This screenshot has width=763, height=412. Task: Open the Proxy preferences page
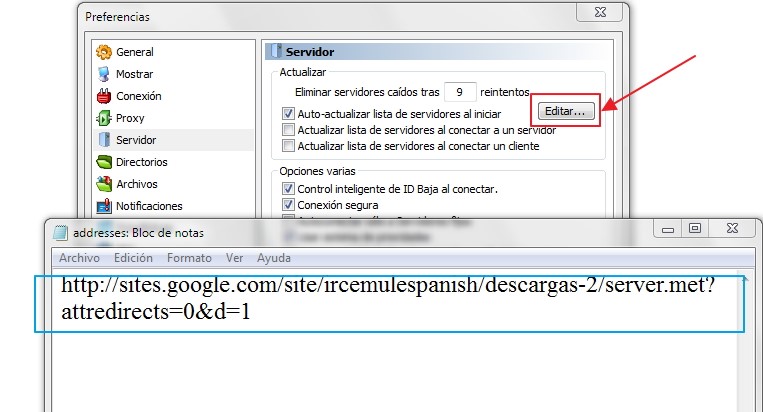(130, 118)
